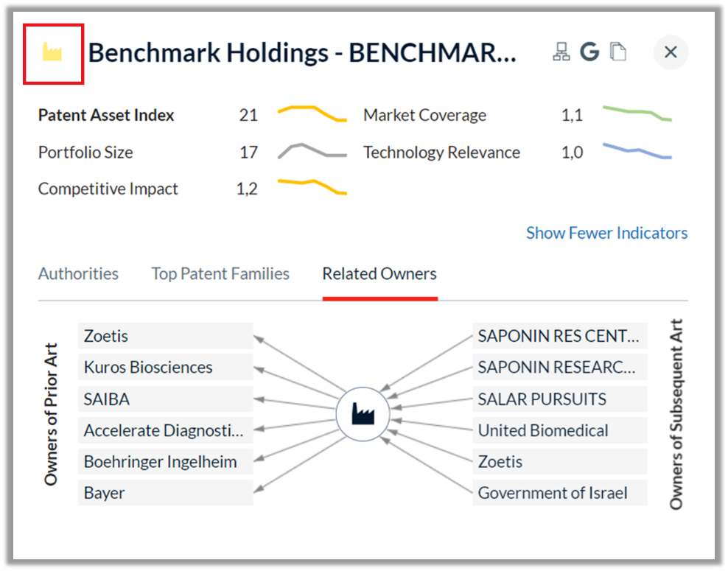Choose Boehringer Ingelheim from prior art list

(165, 461)
